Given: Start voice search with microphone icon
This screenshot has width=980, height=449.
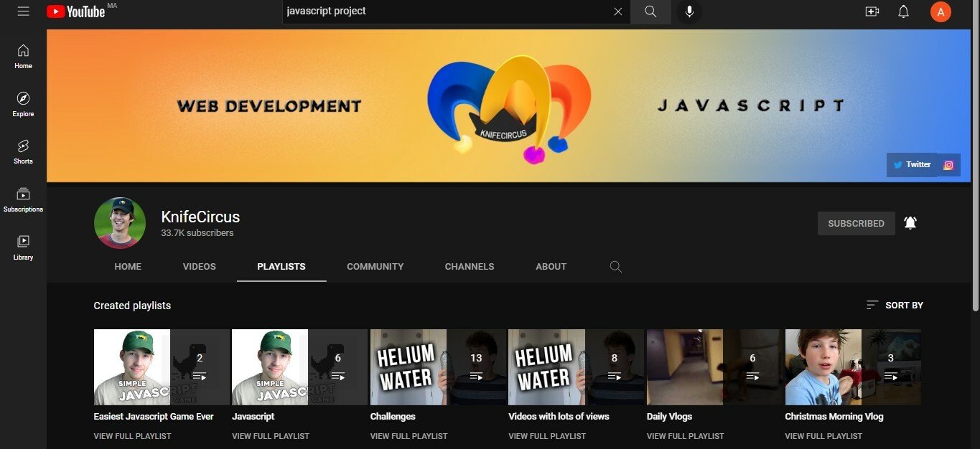Looking at the screenshot, I should [689, 11].
